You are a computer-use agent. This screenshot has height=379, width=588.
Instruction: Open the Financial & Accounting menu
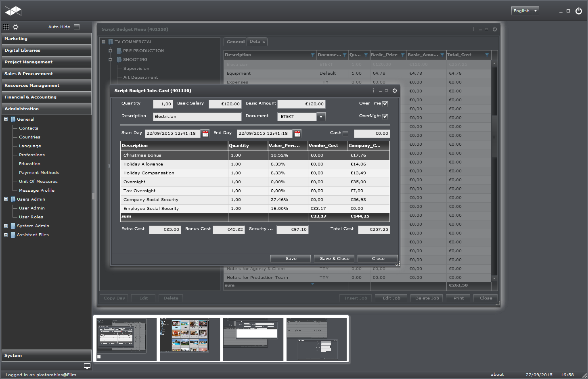(46, 97)
